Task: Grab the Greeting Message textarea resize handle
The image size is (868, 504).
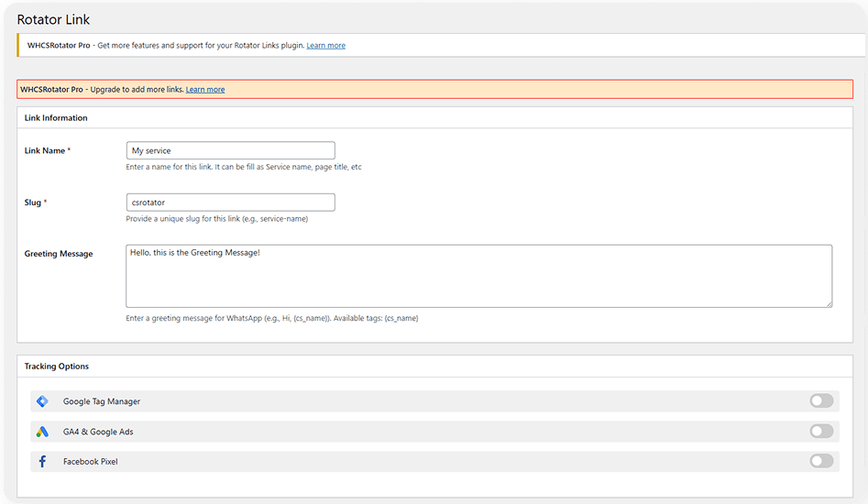Action: click(829, 303)
